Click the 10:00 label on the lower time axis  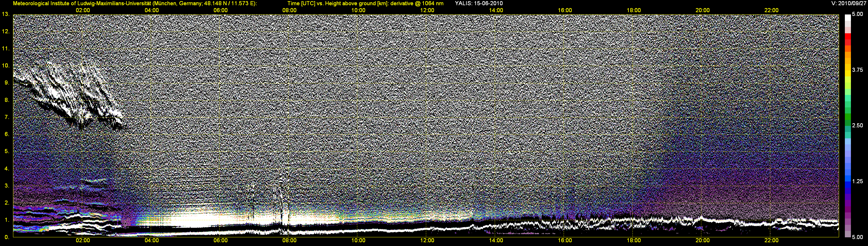[x=358, y=241]
